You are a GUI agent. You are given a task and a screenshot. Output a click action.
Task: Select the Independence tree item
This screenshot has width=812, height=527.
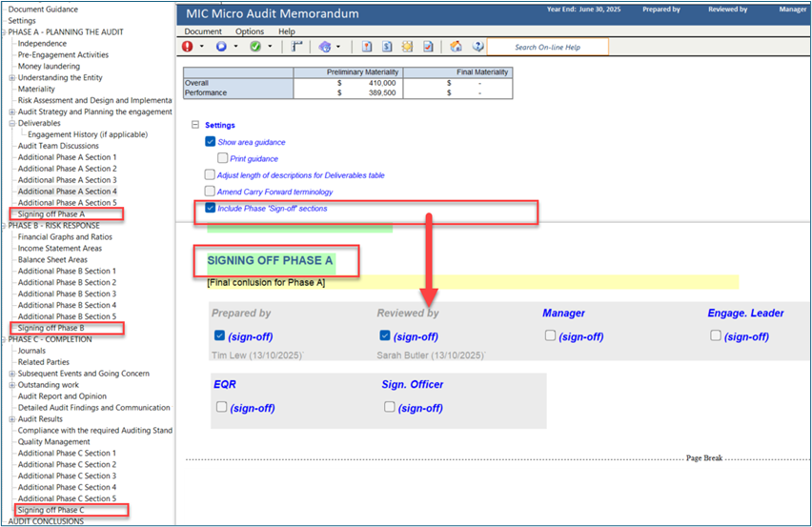pyautogui.click(x=42, y=44)
